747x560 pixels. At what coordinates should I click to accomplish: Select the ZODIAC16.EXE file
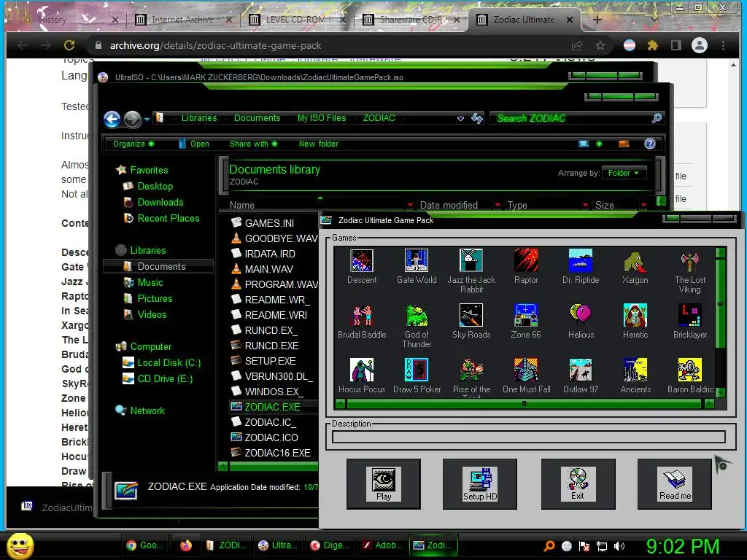[x=277, y=453]
